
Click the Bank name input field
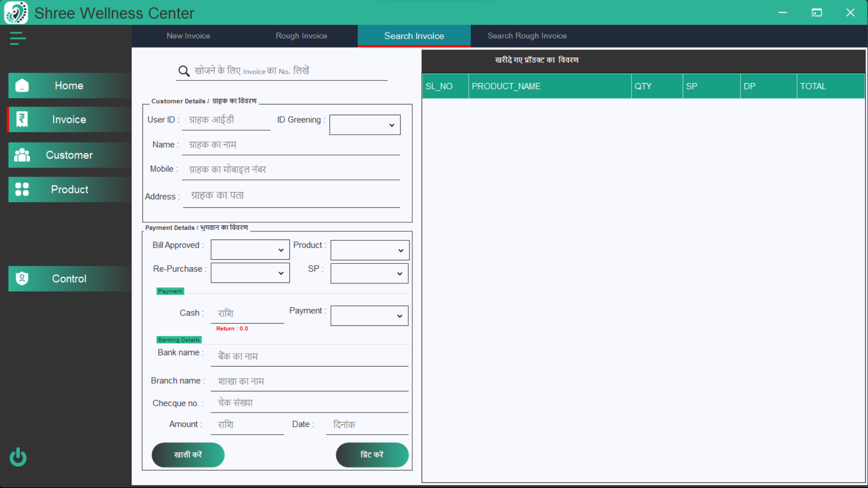coord(309,356)
